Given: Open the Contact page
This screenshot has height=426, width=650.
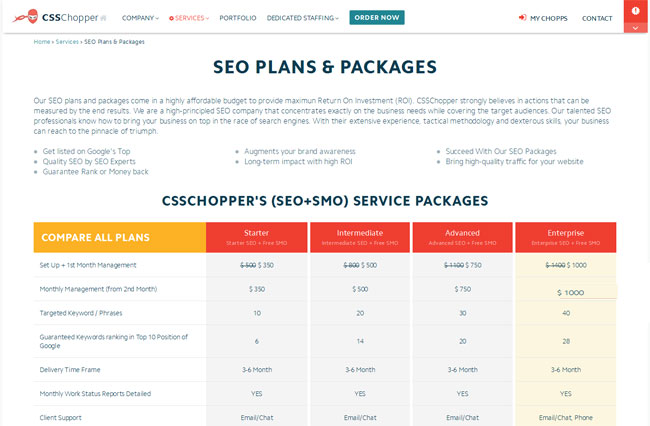Looking at the screenshot, I should pyautogui.click(x=597, y=18).
